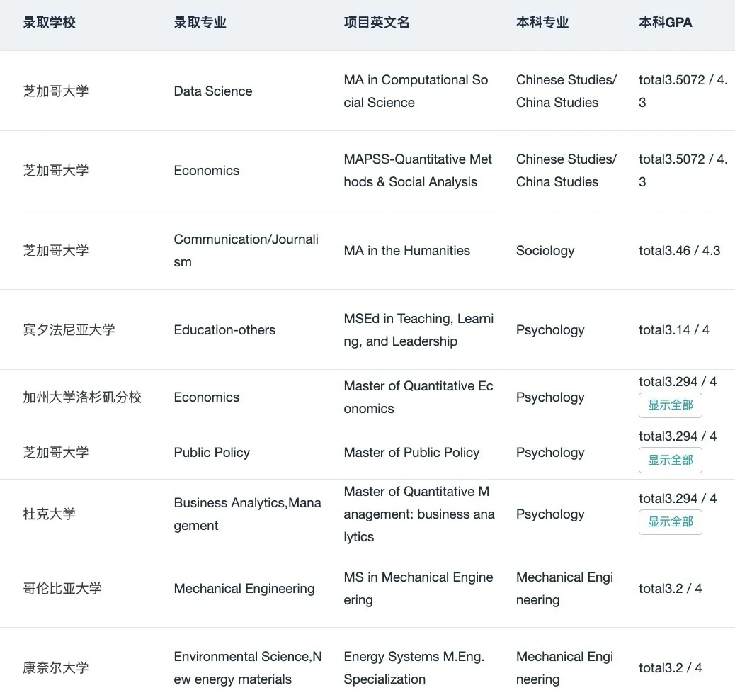Select 康奈尔大学 school cell
735x700 pixels.
pyautogui.click(x=56, y=667)
